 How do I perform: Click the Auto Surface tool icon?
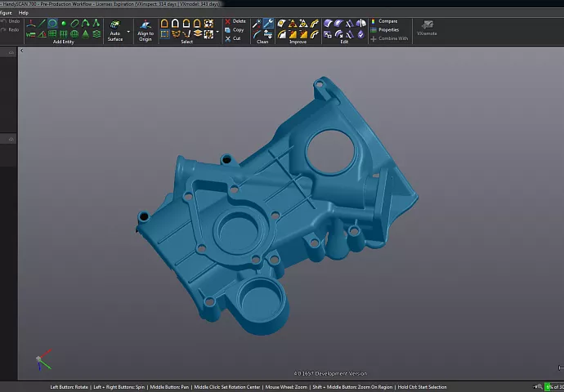[x=114, y=25]
